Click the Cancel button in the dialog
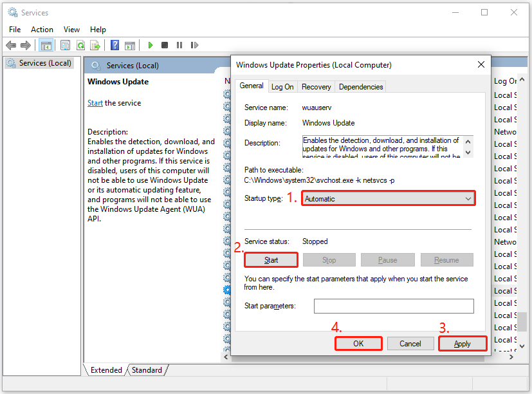Screen dimensions: 532x394 point(410,344)
